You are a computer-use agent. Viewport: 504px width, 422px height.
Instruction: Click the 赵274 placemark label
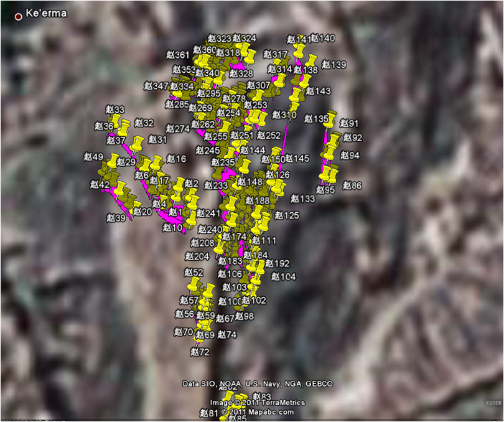tap(178, 129)
